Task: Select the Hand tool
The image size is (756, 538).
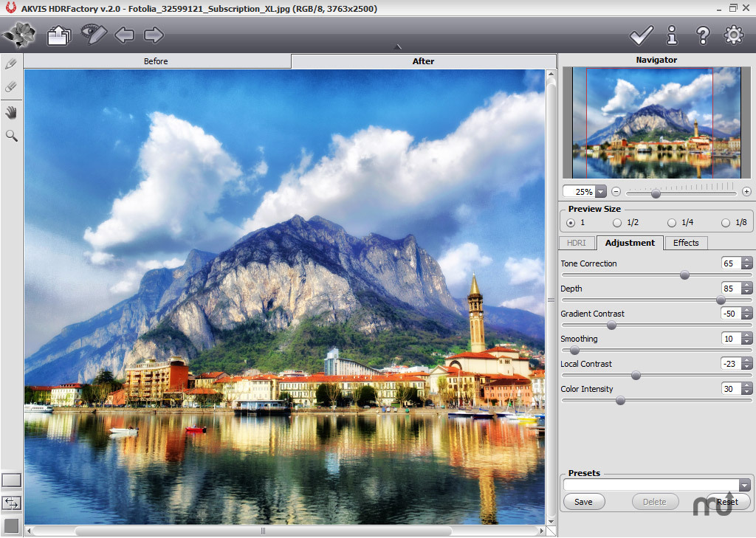Action: point(11,112)
